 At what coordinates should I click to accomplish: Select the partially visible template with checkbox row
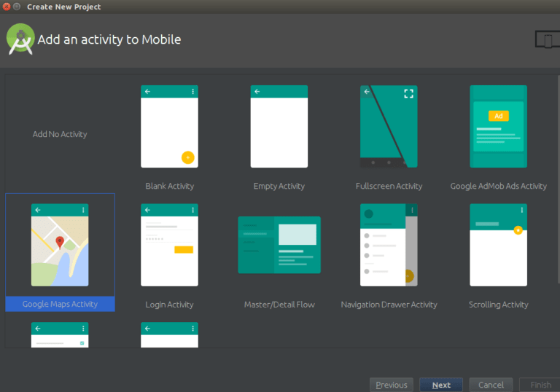click(x=60, y=335)
